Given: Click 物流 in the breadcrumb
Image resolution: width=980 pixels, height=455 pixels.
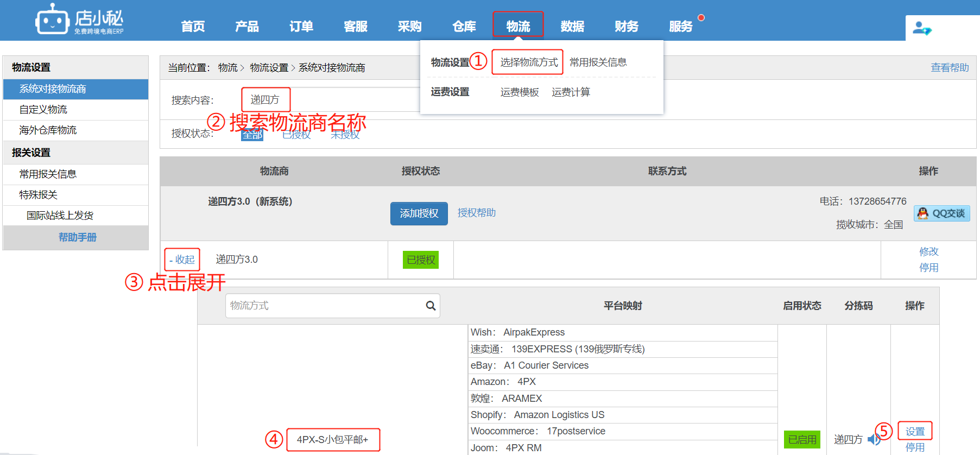Looking at the screenshot, I should coord(228,67).
